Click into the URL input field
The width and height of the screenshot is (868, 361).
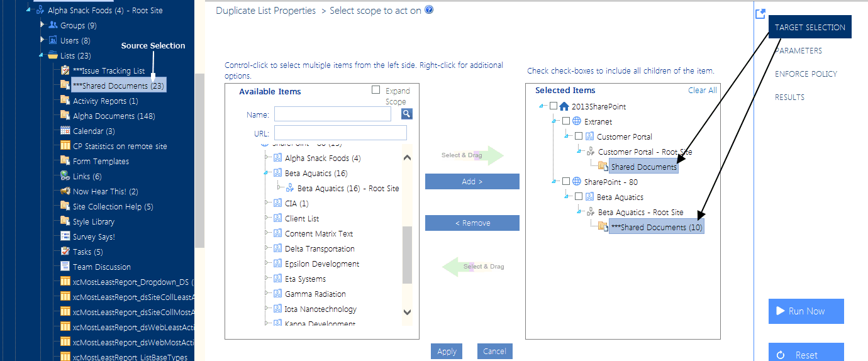[340, 133]
